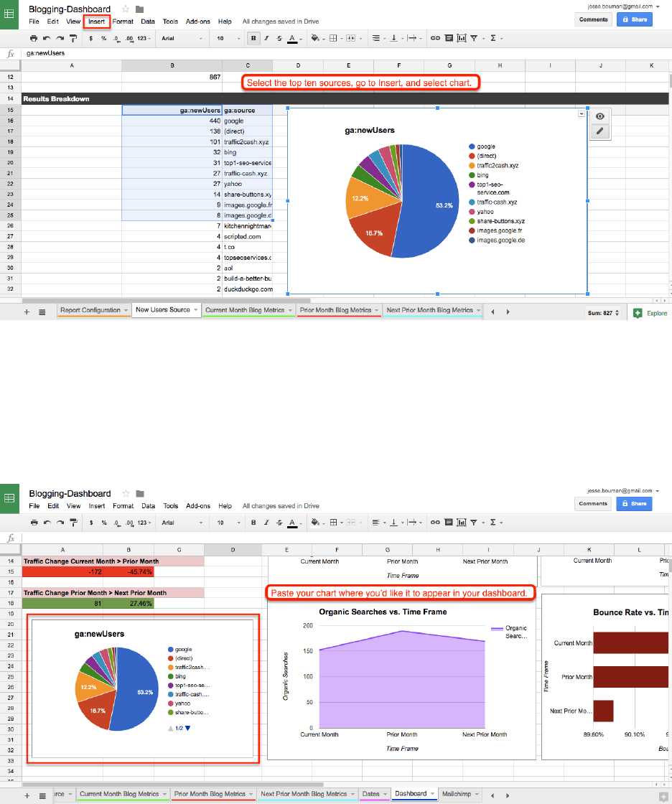Image resolution: width=672 pixels, height=804 pixels.
Task: Click Add sheet plus in the Dashboard window
Action: pyautogui.click(x=27, y=796)
